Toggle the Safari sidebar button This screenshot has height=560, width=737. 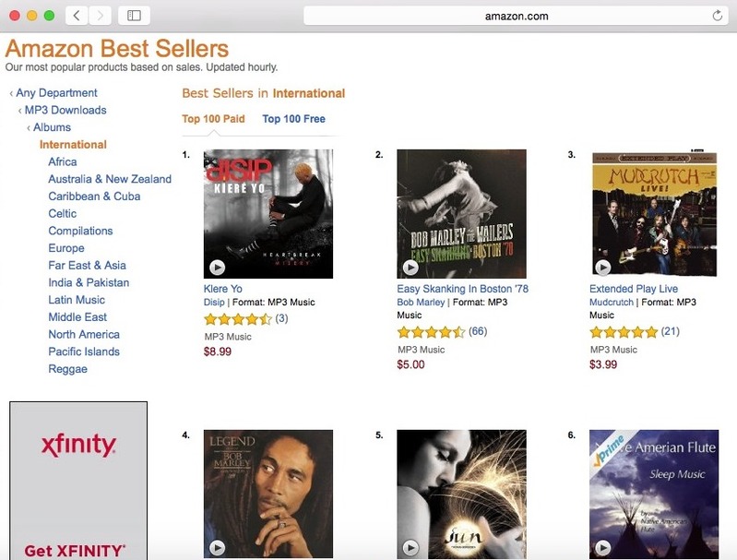(x=134, y=16)
